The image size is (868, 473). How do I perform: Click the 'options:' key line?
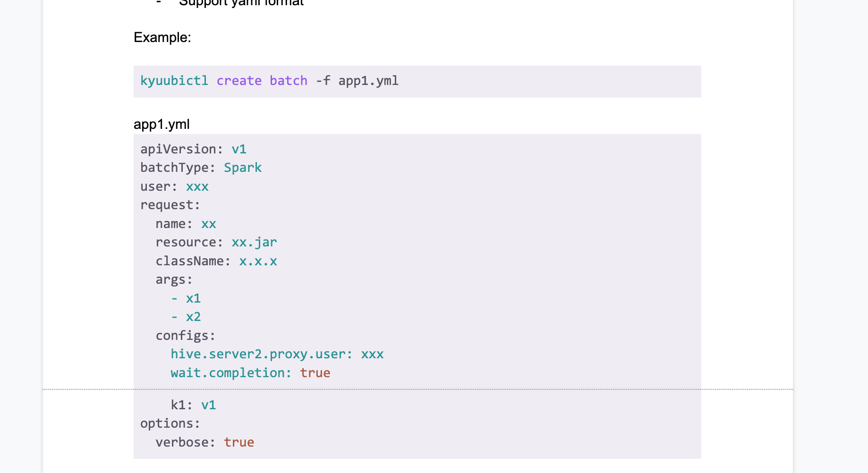coord(170,423)
